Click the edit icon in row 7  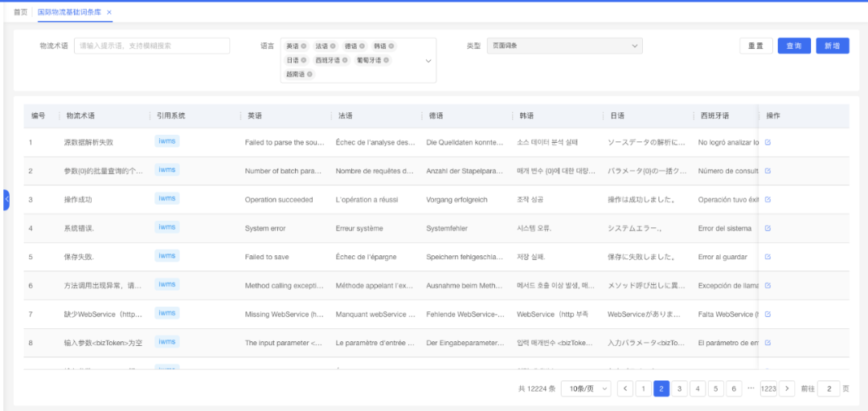point(768,314)
